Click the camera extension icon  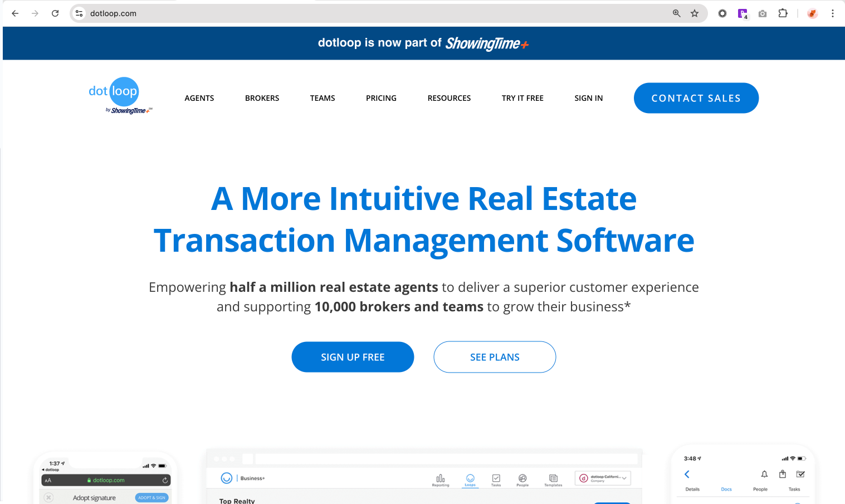pyautogui.click(x=763, y=13)
